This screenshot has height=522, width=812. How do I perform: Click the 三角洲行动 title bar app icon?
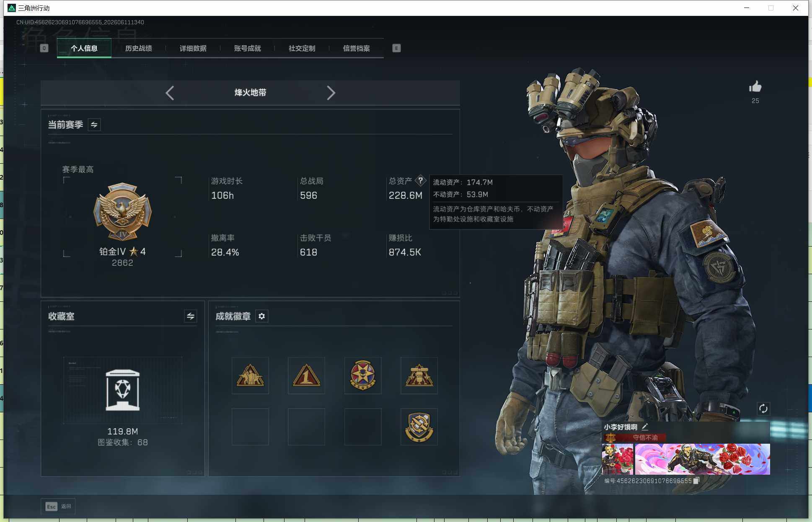pos(12,8)
